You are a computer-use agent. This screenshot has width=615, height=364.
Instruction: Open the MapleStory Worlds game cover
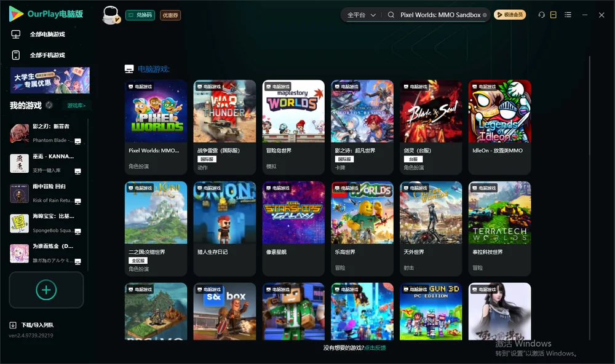[x=293, y=111]
